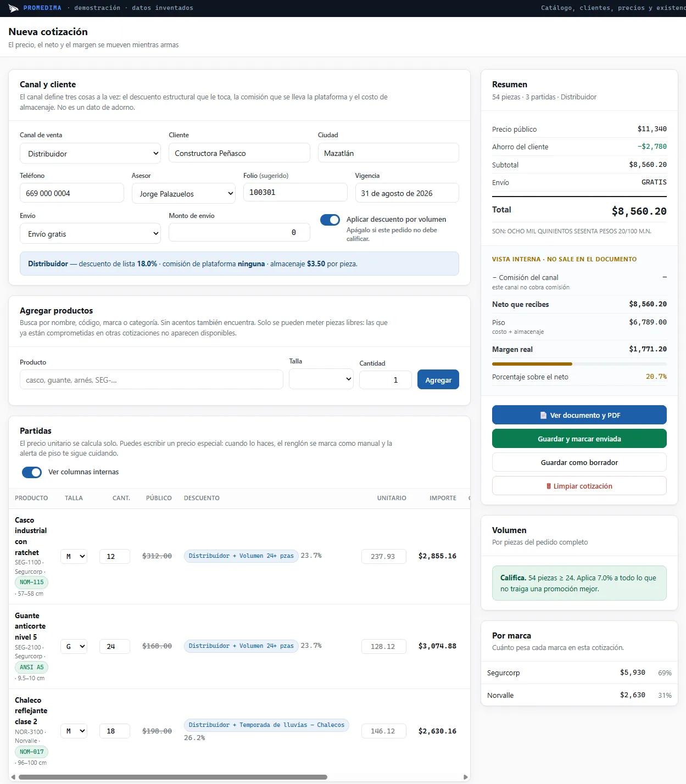Image resolution: width=686 pixels, height=784 pixels.
Task: Click quantity field 12 for Casco industrial
Action: point(115,556)
